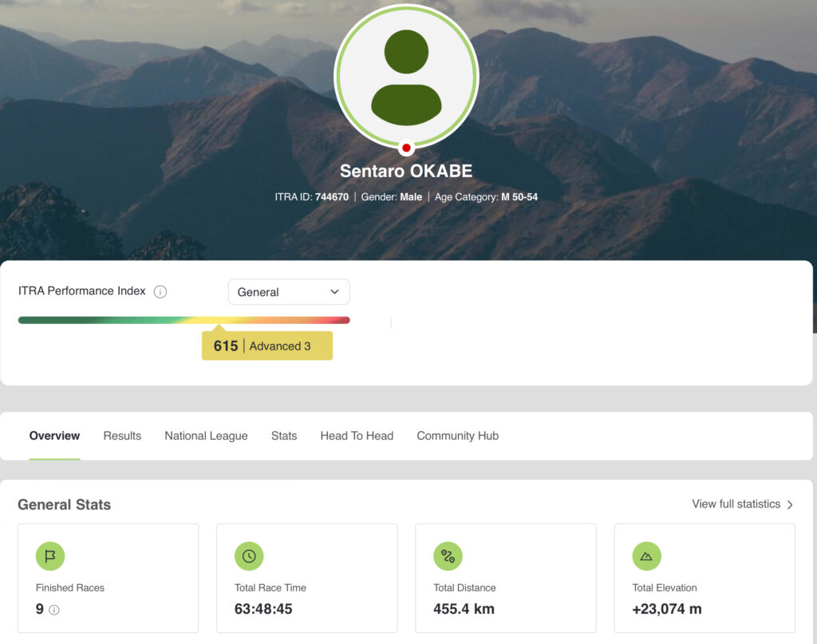Open the General category dropdown
Image resolution: width=817 pixels, height=644 pixels.
[288, 292]
